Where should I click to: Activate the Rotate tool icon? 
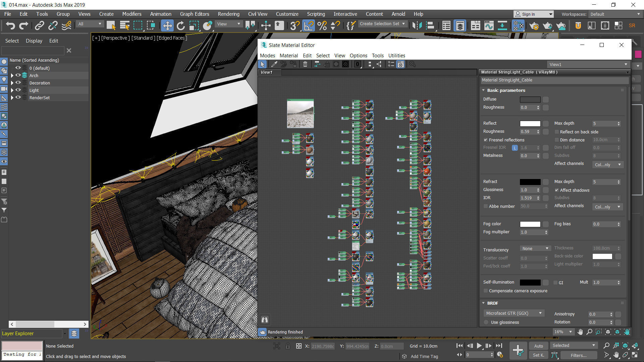tap(180, 26)
